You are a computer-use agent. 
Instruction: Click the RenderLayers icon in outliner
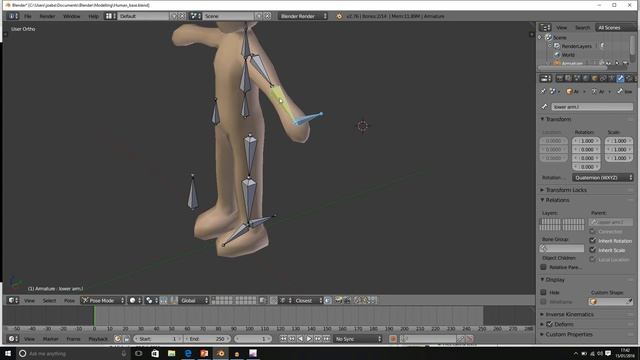pyautogui.click(x=557, y=46)
